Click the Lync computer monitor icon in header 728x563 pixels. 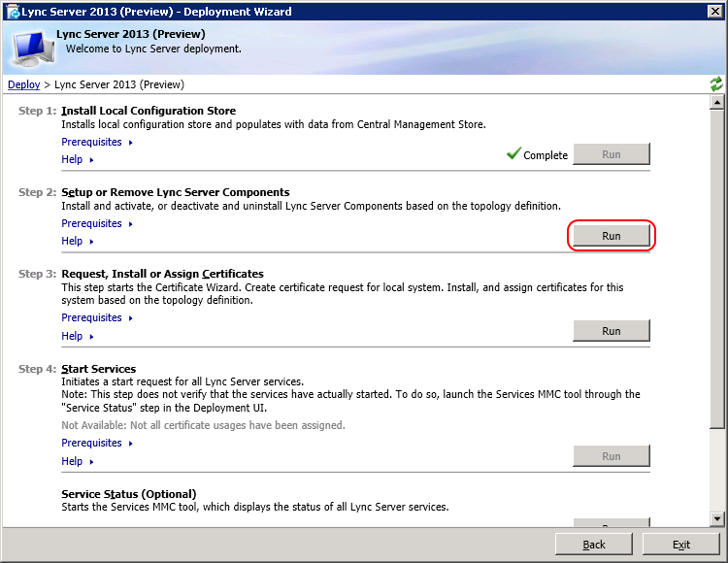click(x=32, y=48)
